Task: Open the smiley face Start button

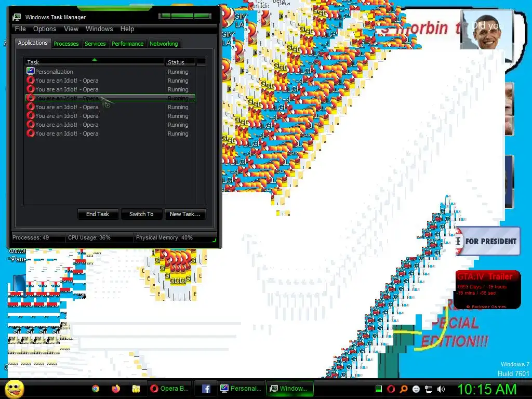Action: point(14,389)
